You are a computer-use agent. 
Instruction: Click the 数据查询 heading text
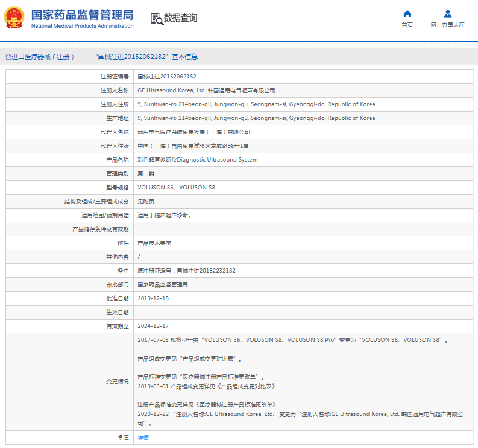(180, 18)
